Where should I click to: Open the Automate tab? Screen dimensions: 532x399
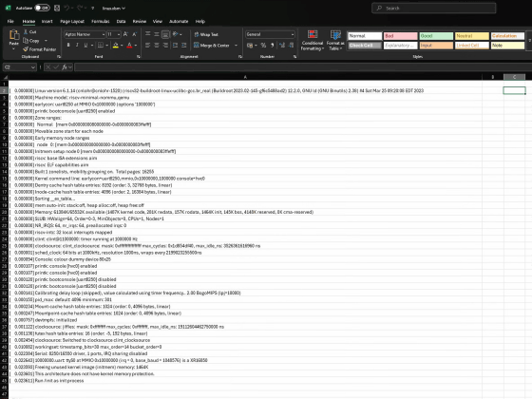(x=179, y=21)
